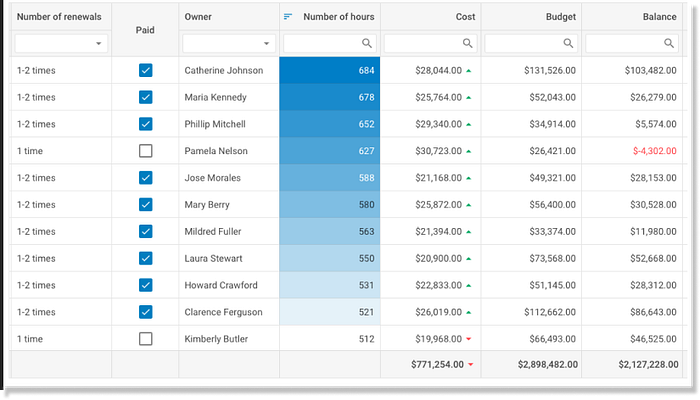Screen dimensions: 700x400
Task: Click '1 time' in Pamela Nelson row
Action: (x=30, y=151)
